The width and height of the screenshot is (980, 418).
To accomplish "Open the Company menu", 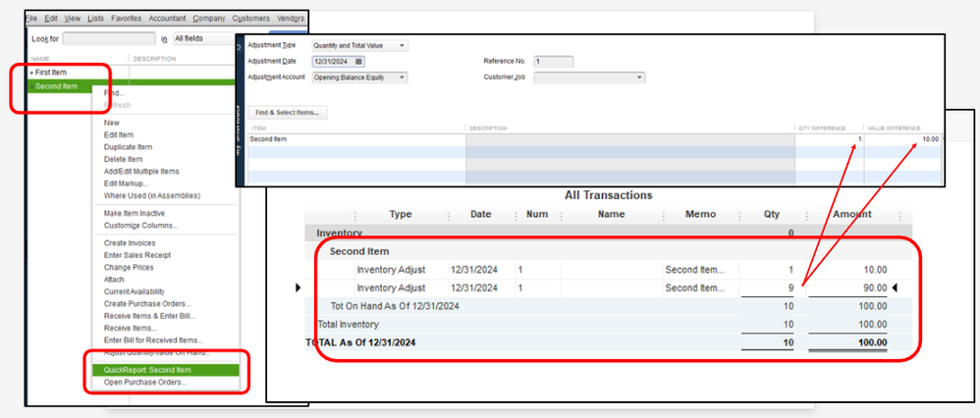I will coord(209,19).
